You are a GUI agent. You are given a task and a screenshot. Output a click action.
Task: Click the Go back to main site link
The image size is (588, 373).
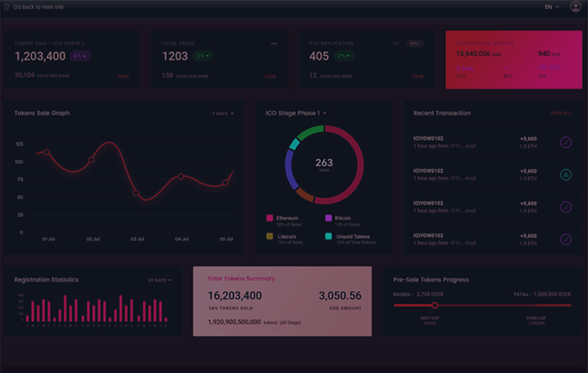tap(39, 7)
